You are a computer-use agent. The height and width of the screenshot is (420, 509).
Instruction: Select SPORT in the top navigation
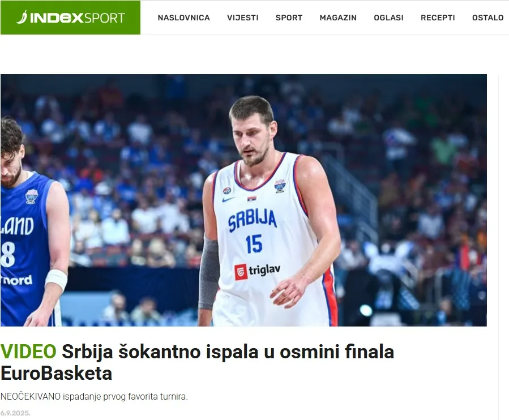pyautogui.click(x=289, y=18)
